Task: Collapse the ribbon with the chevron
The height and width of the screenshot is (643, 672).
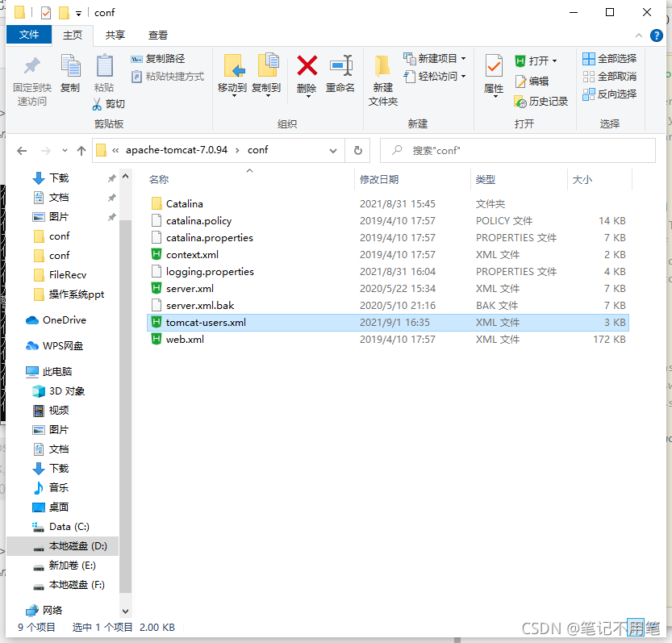Action: click(639, 35)
